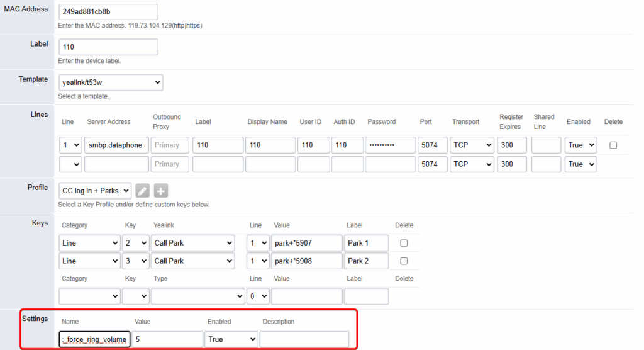Click the device Label field containing 110
This screenshot has height=350, width=644.
108,47
